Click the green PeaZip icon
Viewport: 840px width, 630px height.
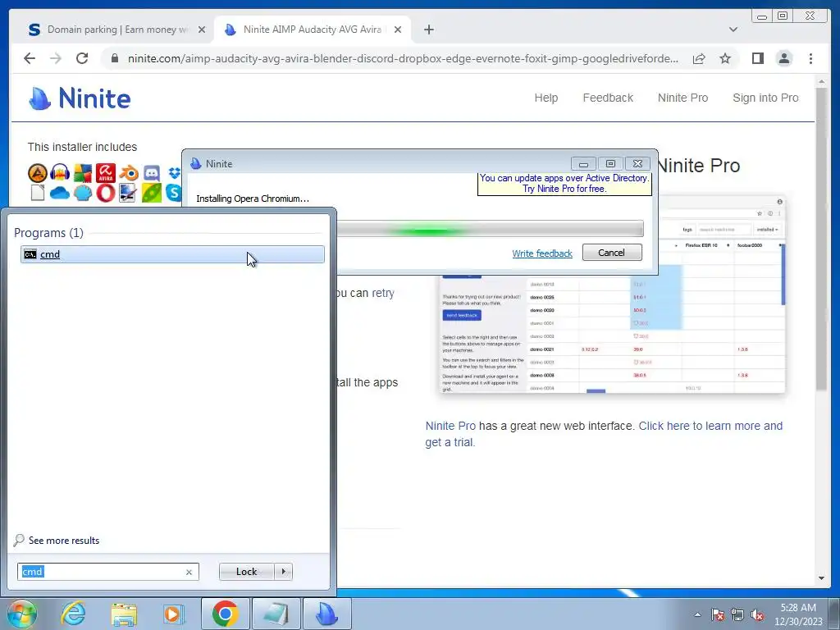[x=152, y=193]
